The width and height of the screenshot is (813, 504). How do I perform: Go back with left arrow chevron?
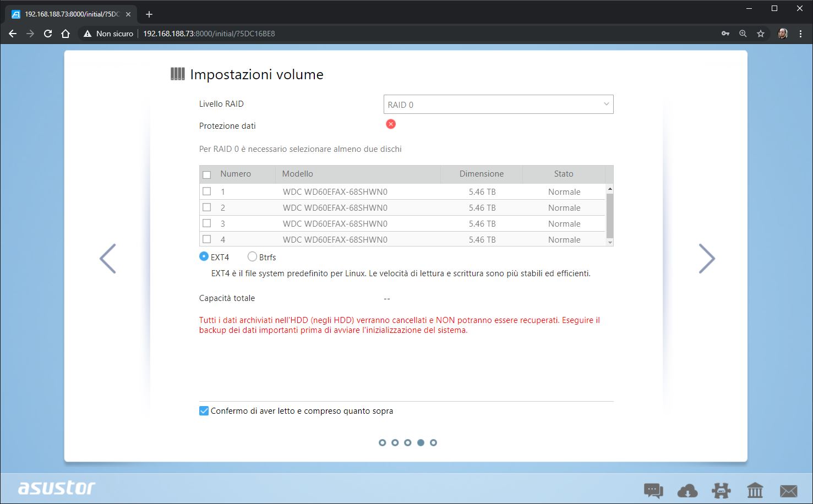[x=108, y=259]
